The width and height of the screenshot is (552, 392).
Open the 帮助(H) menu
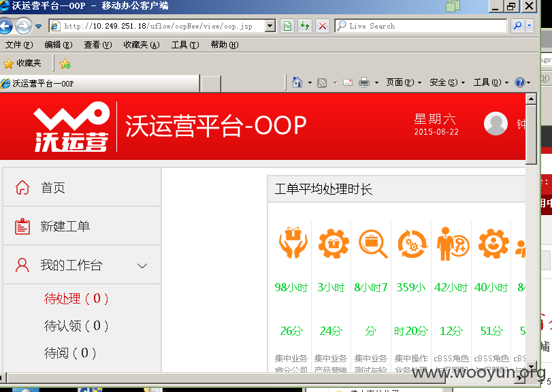[x=225, y=45]
